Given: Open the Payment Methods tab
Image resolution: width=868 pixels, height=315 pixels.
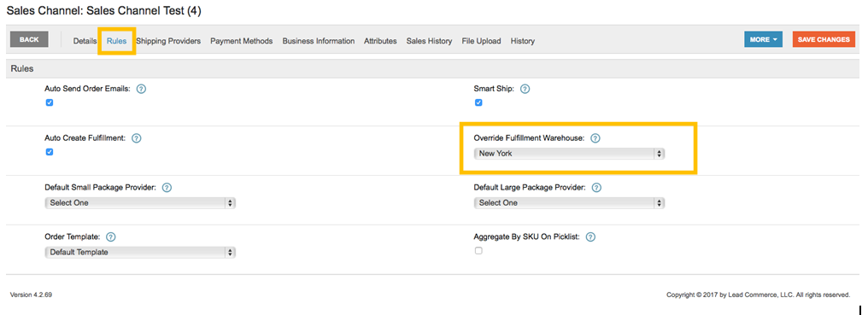Looking at the screenshot, I should (242, 41).
